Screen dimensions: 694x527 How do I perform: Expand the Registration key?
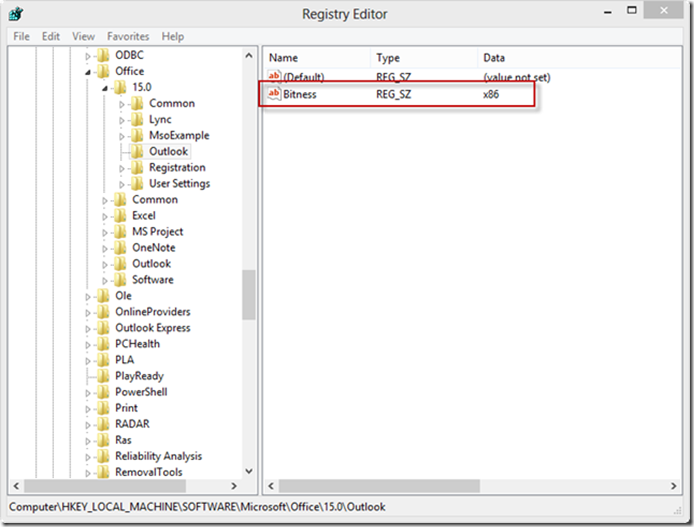[122, 169]
